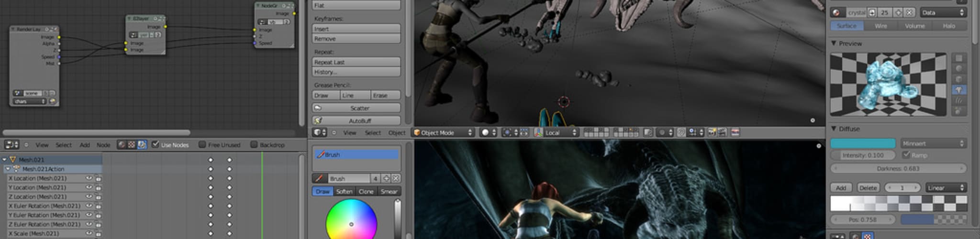Open the 3D view Object menu
This screenshot has height=239, width=980.
coord(397,133)
